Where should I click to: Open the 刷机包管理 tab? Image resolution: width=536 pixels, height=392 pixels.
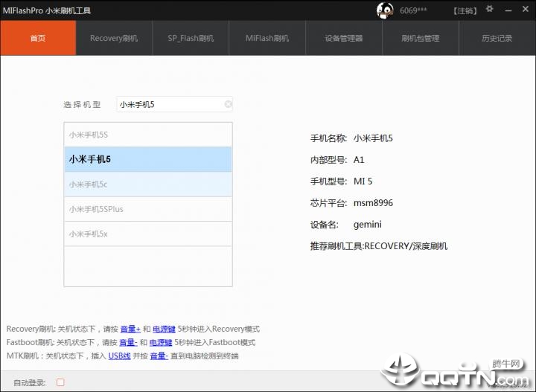pos(421,38)
